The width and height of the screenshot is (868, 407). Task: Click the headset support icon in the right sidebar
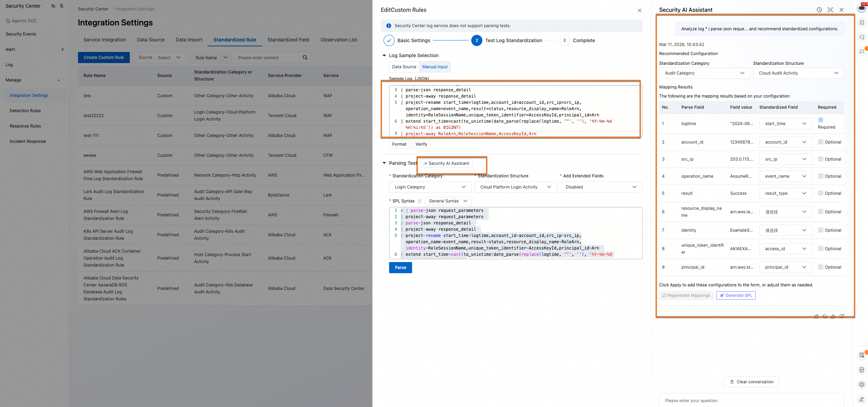(862, 37)
